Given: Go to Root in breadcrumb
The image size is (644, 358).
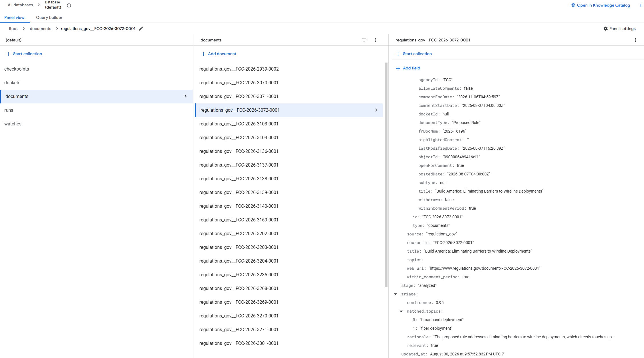Looking at the screenshot, I should coord(13,29).
